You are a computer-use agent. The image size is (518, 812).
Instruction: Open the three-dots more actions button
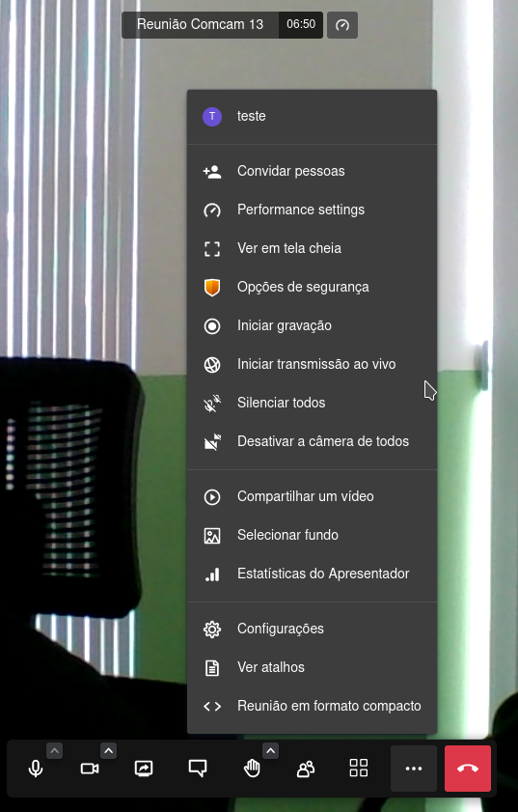[414, 769]
